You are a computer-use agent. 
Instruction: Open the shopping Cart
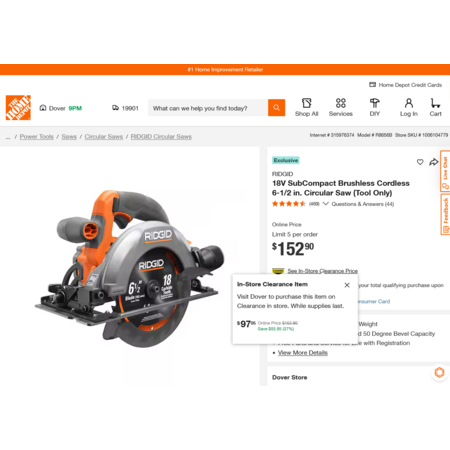click(435, 107)
